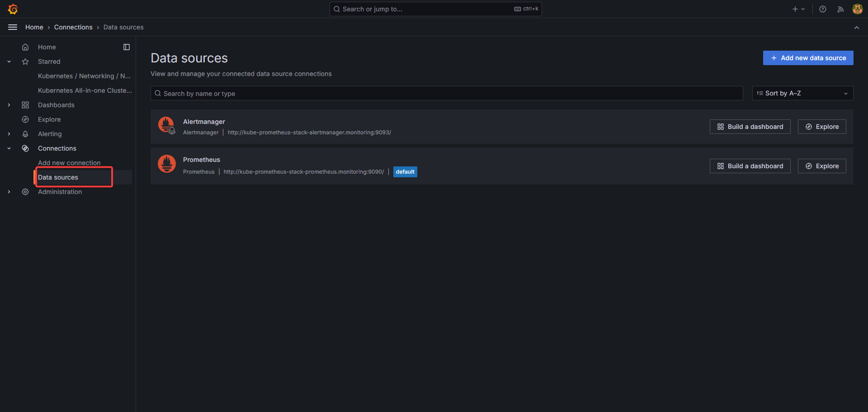Open the help question mark icon
The width and height of the screenshot is (868, 412).
[823, 9]
